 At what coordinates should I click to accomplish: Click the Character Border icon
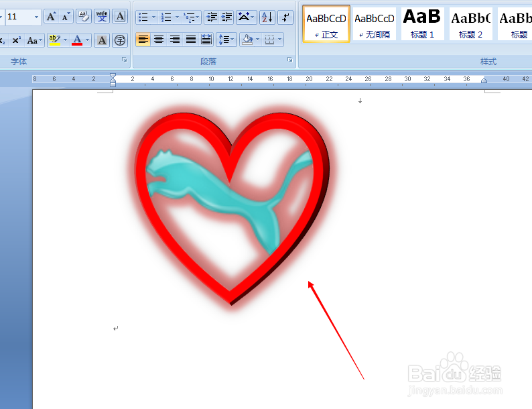120,17
